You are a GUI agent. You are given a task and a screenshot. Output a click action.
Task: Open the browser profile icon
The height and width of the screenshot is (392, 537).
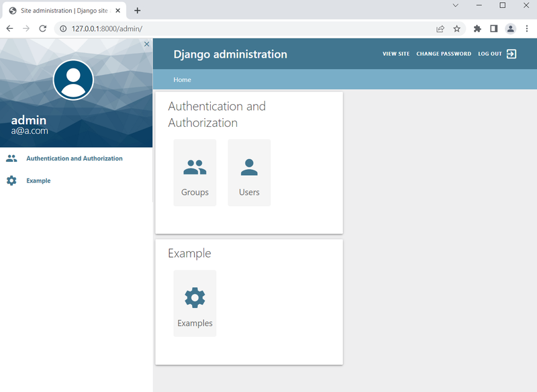pyautogui.click(x=510, y=29)
